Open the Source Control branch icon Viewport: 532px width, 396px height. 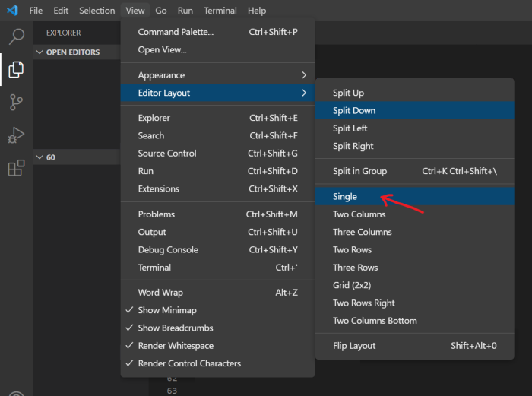coord(16,102)
